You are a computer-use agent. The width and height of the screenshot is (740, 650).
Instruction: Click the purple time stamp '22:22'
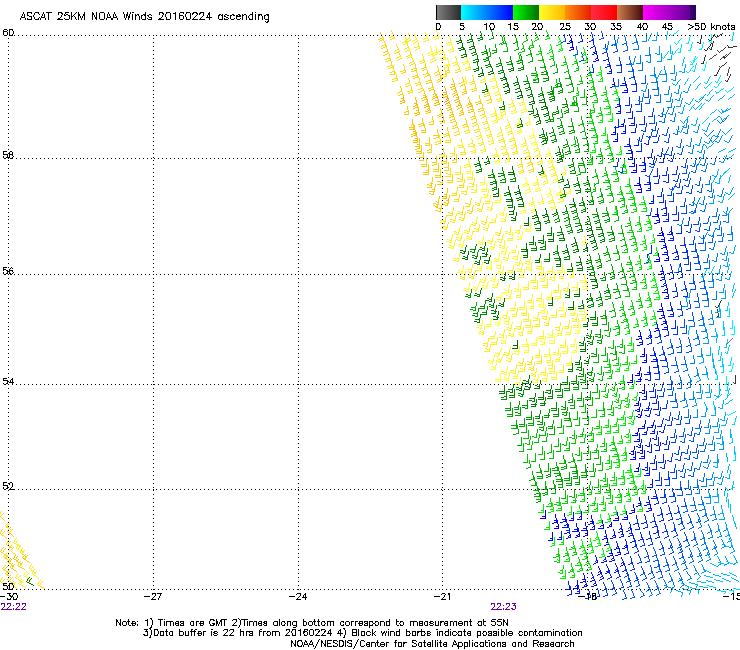click(14, 607)
